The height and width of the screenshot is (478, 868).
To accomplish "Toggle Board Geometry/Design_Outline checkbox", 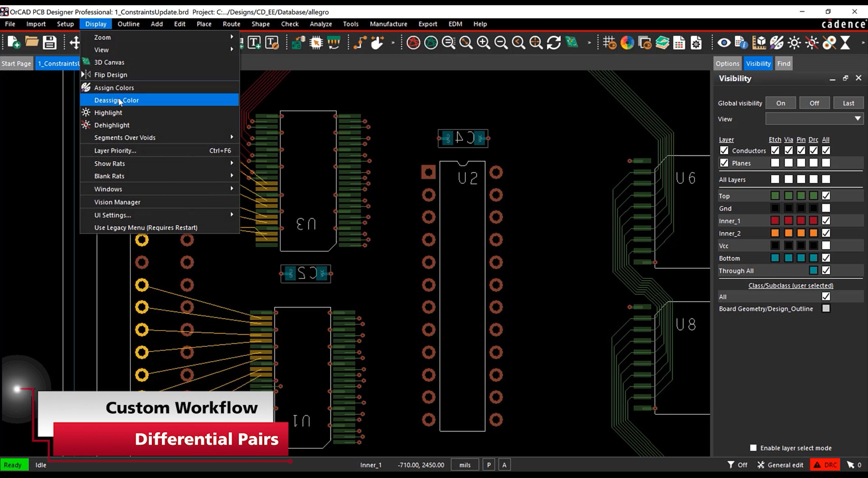I will tap(826, 308).
